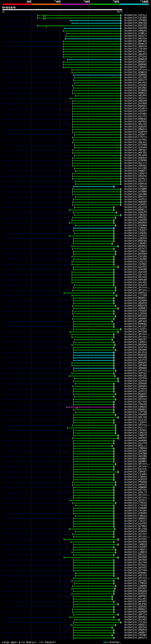Select the last hit UniRef100_A4G1T4
The image size is (151, 644).
click(x=135, y=638)
